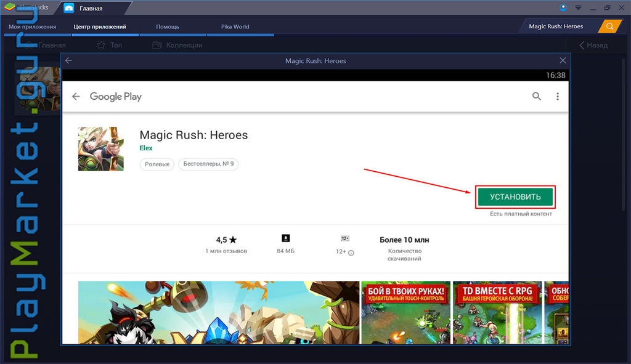Image resolution: width=631 pixels, height=364 pixels.
Task: Open Google Play three-dot menu
Action: click(x=557, y=96)
